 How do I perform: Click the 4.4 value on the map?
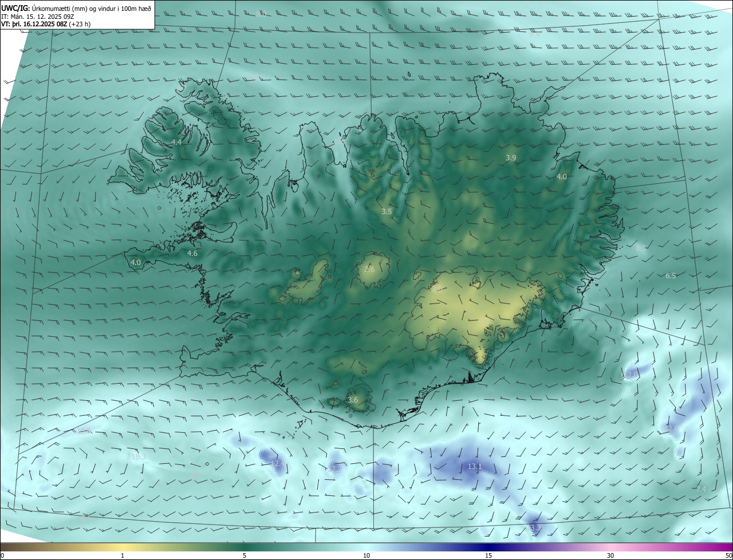tap(176, 142)
